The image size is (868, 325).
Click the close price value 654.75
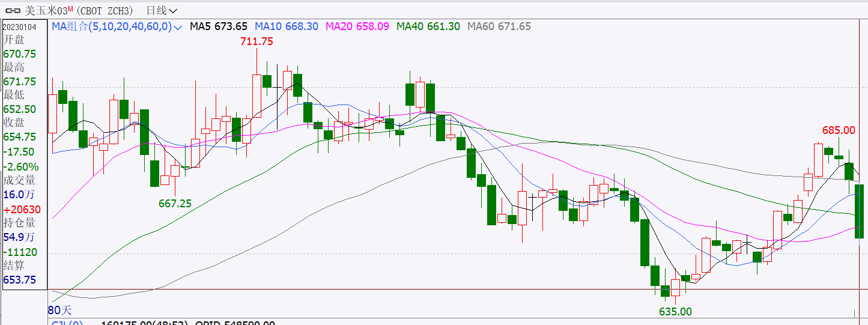(20, 136)
